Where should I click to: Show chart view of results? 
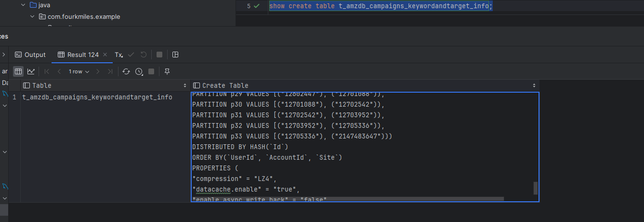click(x=31, y=71)
